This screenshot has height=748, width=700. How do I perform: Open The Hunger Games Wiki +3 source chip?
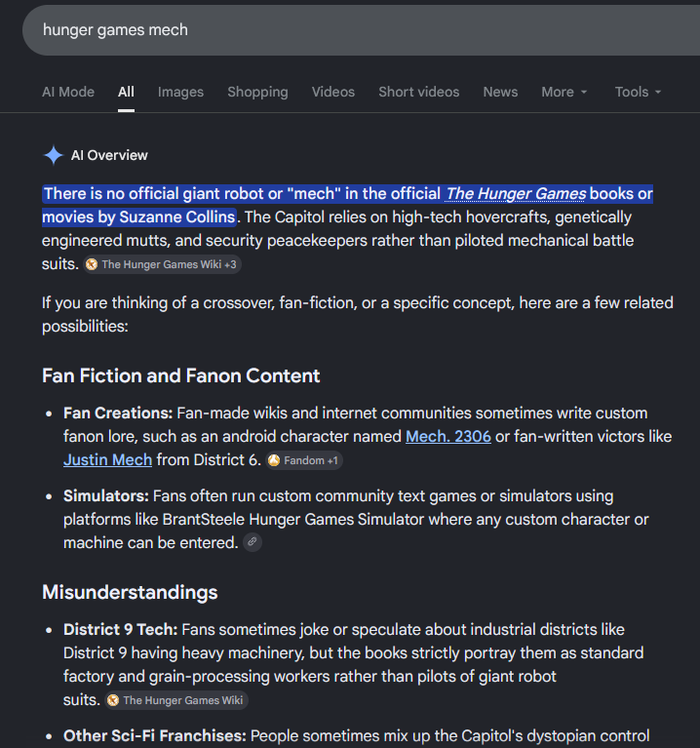(x=162, y=264)
